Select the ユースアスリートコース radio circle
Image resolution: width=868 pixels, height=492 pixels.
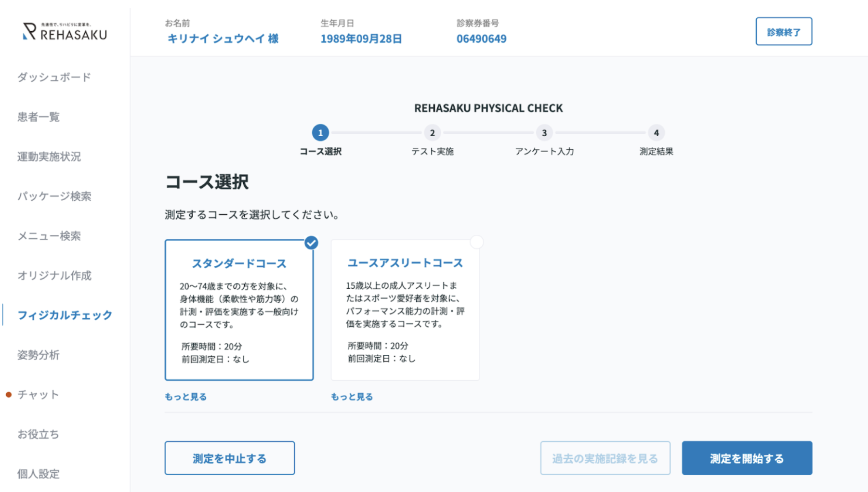point(476,242)
